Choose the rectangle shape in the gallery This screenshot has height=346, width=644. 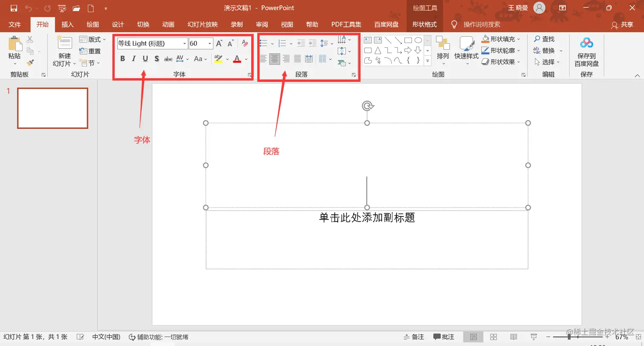408,40
